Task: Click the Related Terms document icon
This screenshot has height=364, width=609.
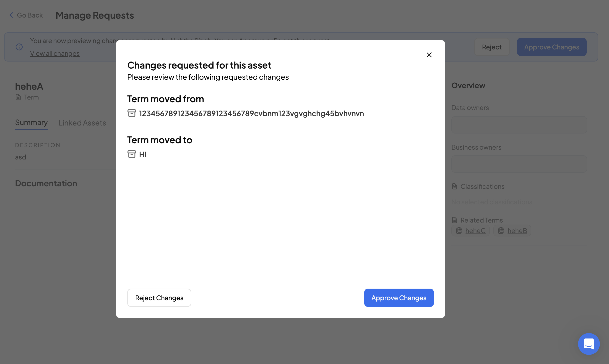Action: (455, 220)
